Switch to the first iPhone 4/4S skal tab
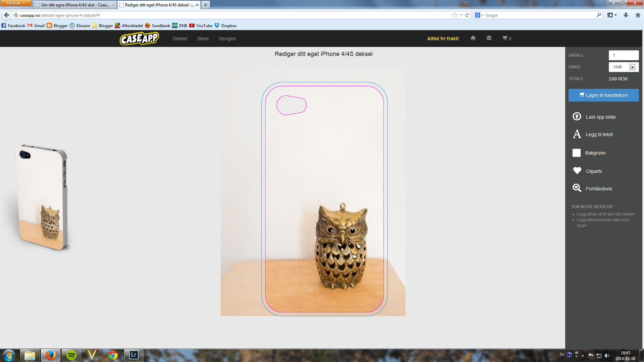Screen dimensions: 644x362 [x=74, y=5]
